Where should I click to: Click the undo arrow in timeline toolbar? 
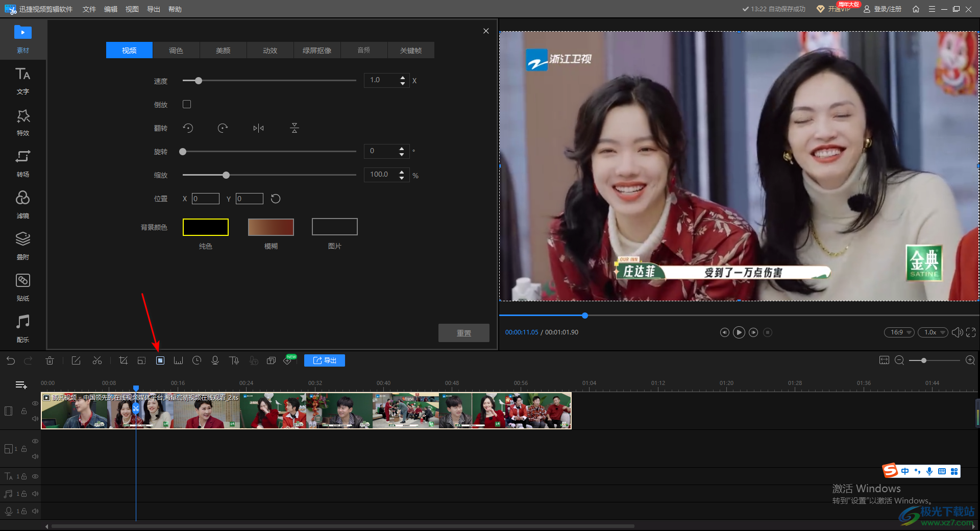tap(11, 360)
